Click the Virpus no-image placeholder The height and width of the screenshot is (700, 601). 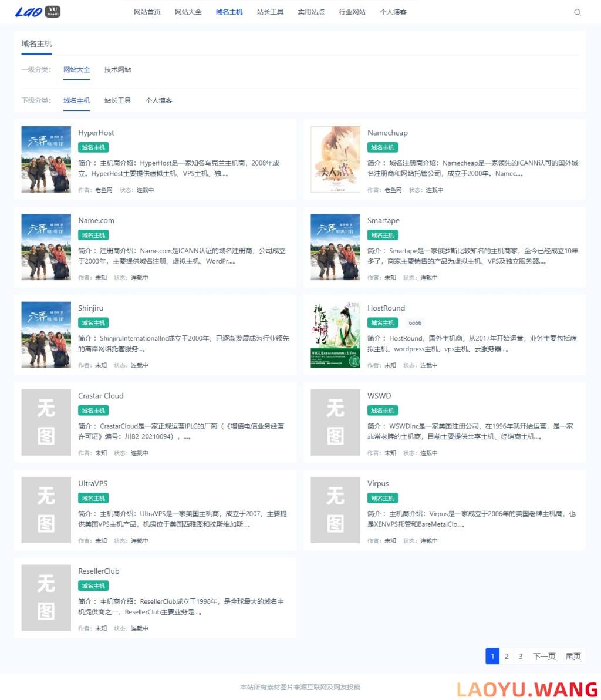[336, 510]
